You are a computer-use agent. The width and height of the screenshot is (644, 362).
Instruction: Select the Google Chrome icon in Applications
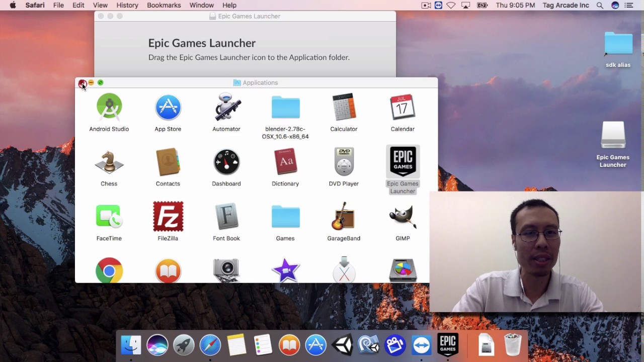pyautogui.click(x=109, y=270)
